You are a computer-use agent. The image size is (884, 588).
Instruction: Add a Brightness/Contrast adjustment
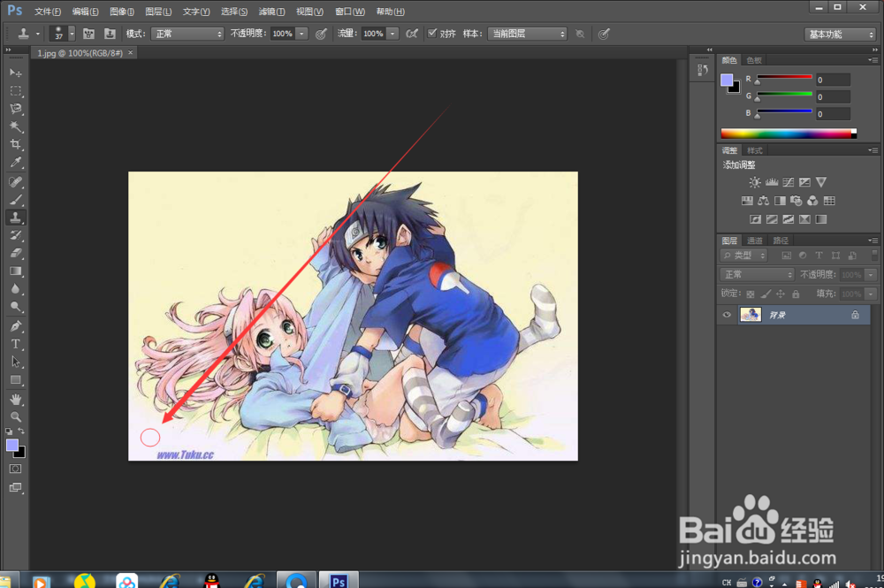[x=754, y=182]
